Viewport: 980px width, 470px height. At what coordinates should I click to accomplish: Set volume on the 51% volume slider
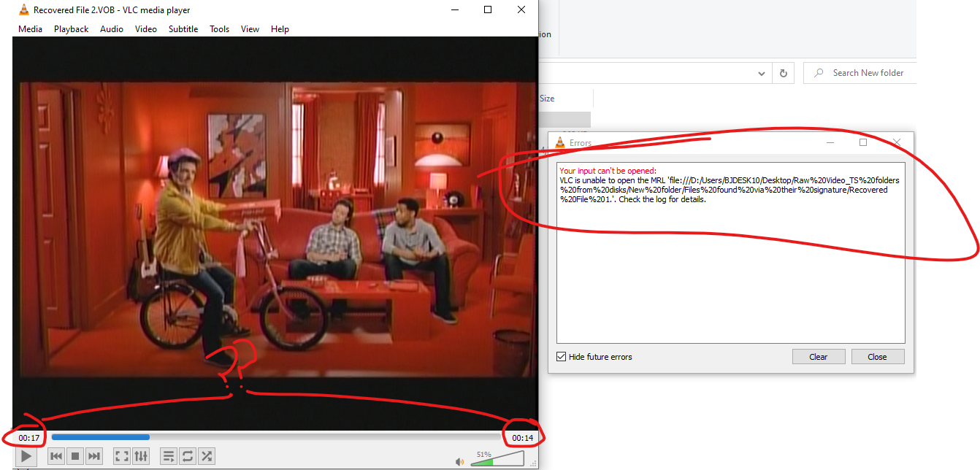pos(497,458)
